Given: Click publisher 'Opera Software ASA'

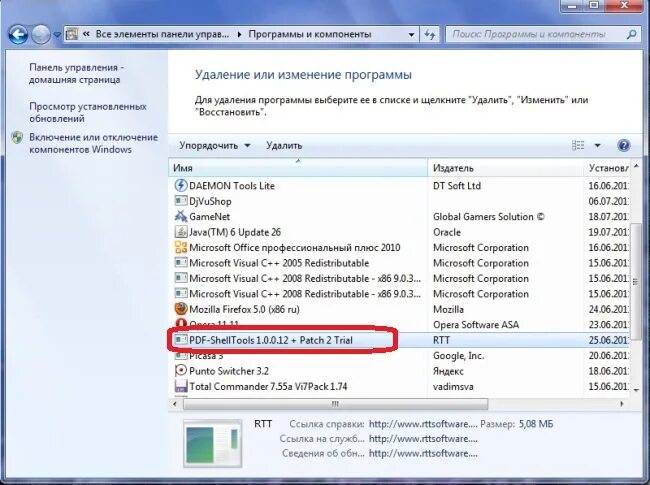Looking at the screenshot, I should point(476,325).
